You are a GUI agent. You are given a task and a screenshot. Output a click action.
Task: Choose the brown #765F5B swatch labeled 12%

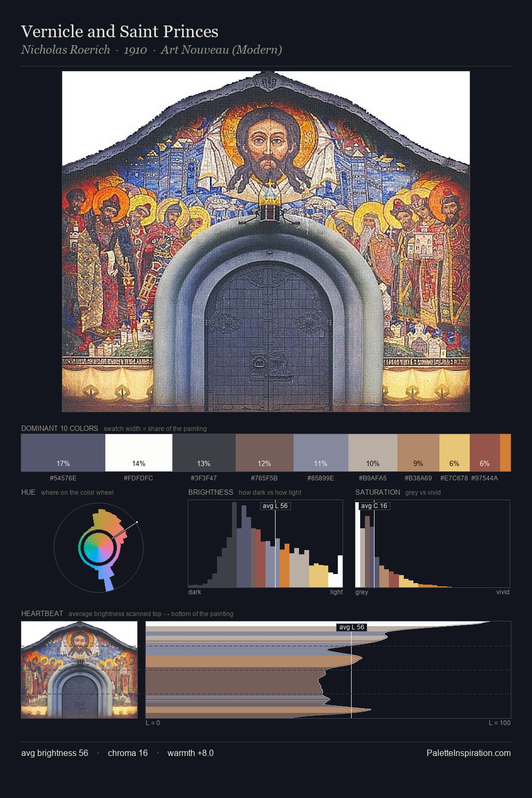tap(264, 453)
